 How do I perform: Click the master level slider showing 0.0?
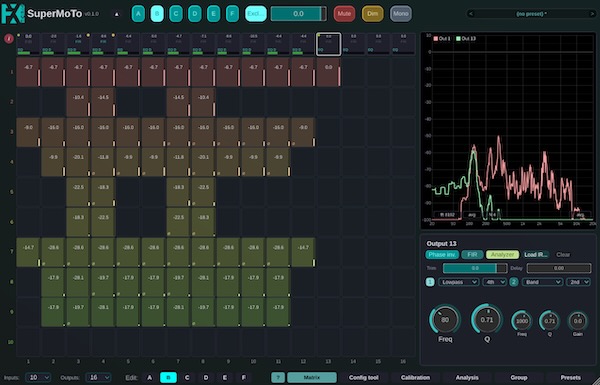pos(298,14)
